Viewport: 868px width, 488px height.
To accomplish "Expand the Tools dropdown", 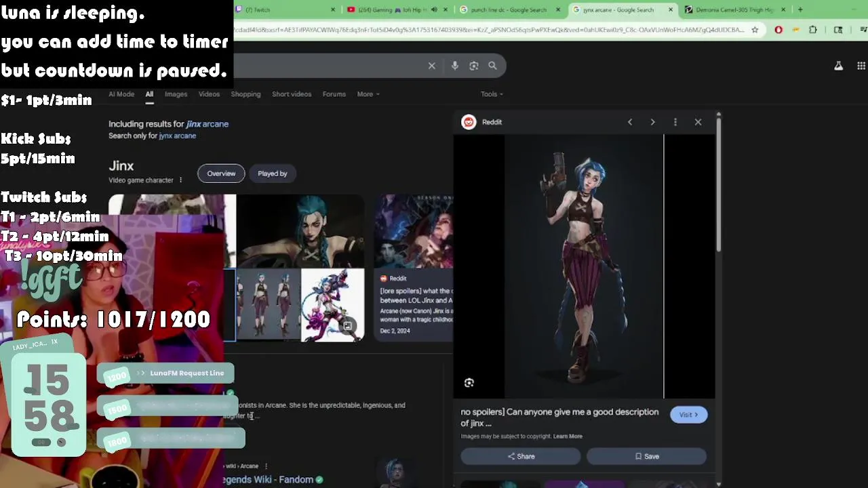I will (492, 94).
